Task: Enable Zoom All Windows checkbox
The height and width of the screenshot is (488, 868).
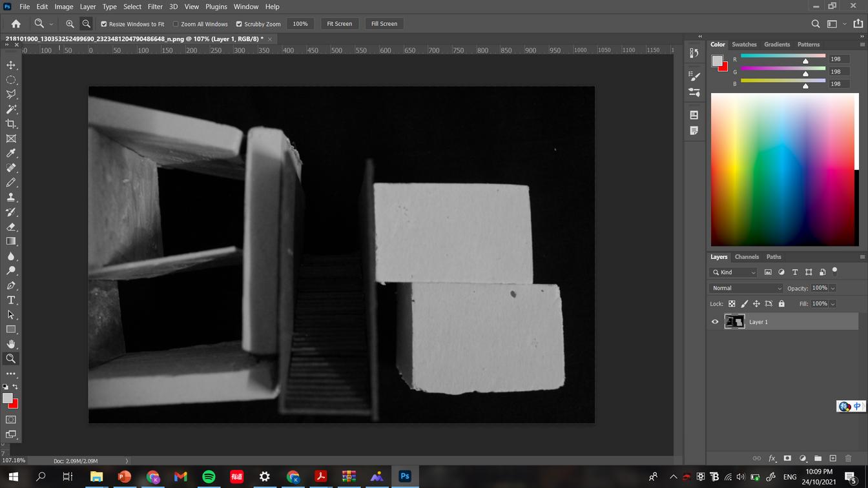Action: [176, 24]
